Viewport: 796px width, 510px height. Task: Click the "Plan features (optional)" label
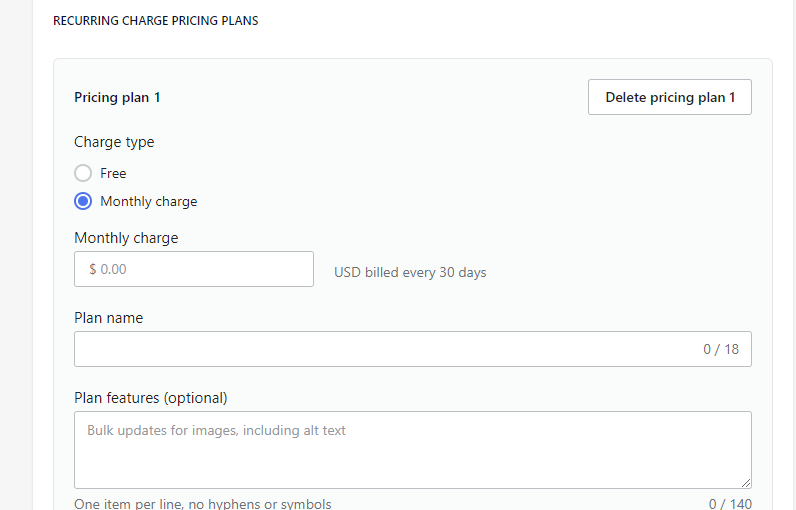pyautogui.click(x=151, y=398)
